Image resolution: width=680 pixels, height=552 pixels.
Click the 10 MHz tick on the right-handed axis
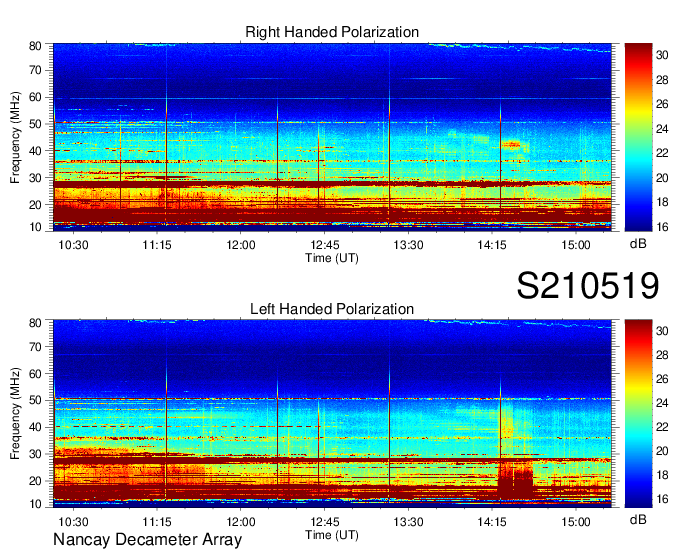pyautogui.click(x=35, y=227)
